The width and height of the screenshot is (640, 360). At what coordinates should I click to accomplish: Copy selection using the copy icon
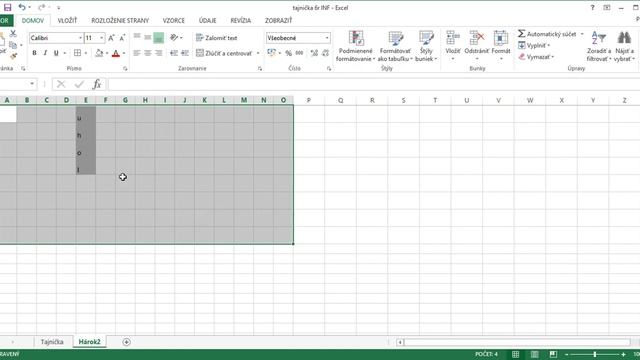[x=13, y=45]
